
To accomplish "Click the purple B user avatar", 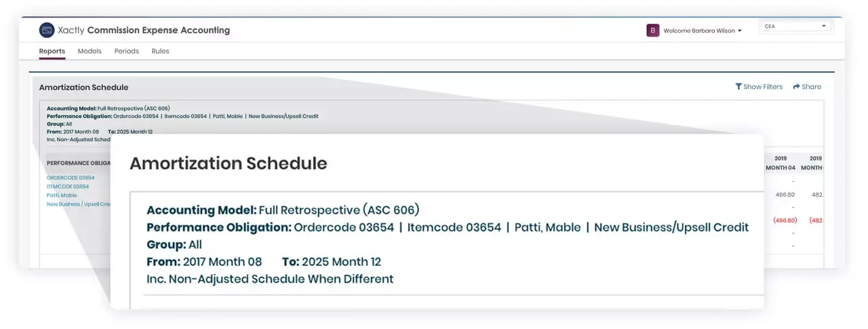I will click(x=653, y=31).
